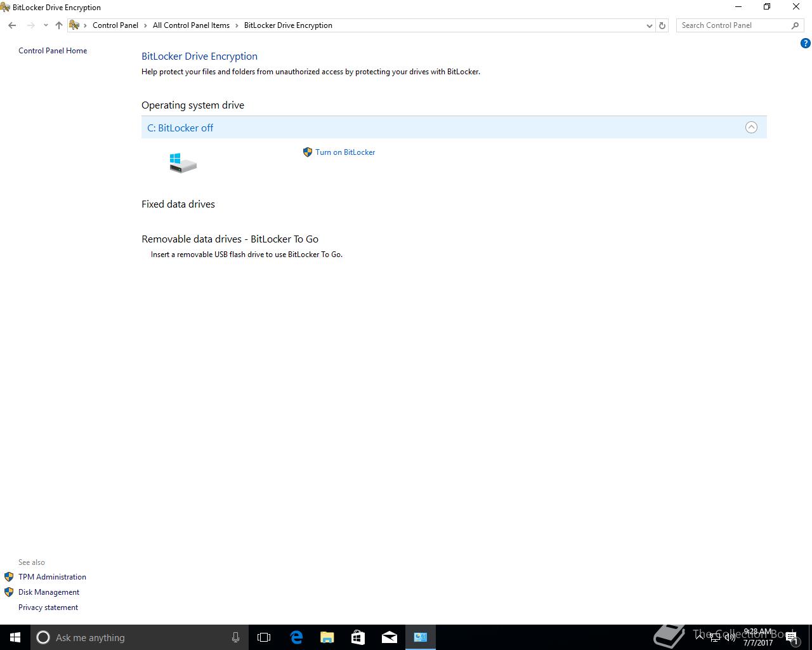Image resolution: width=812 pixels, height=650 pixels.
Task: Collapse the C: BitLocker off section
Action: coord(751,128)
